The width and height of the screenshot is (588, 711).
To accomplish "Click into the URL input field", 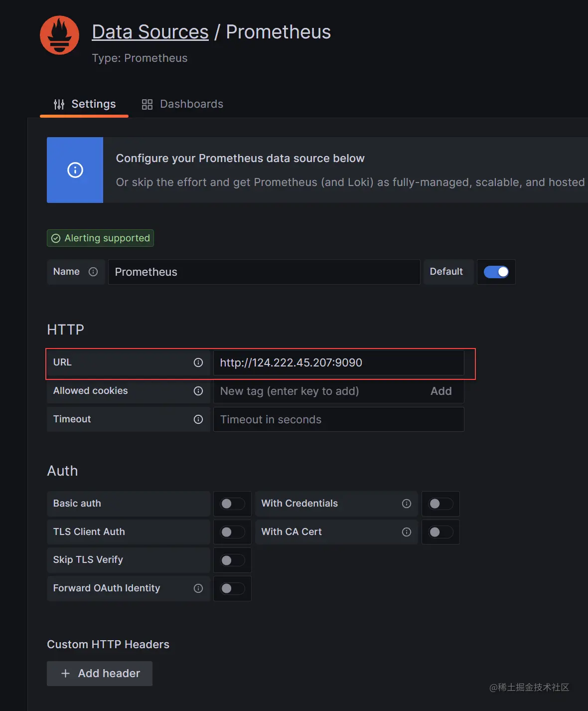I will 339,362.
